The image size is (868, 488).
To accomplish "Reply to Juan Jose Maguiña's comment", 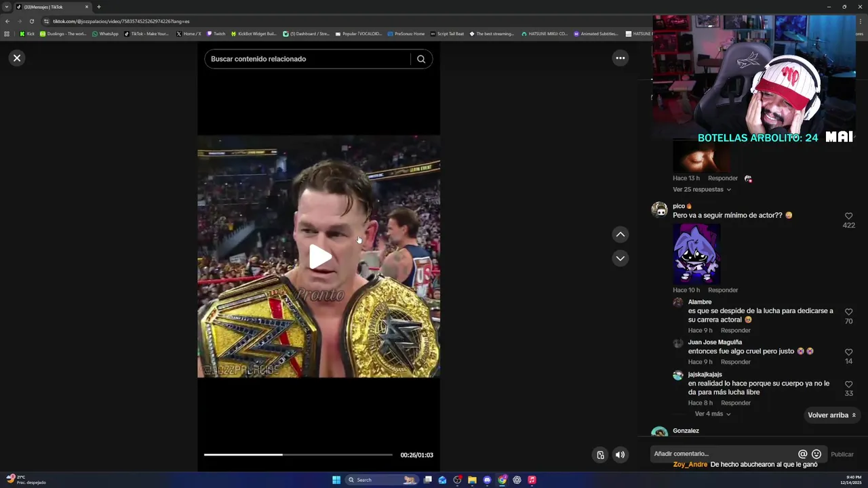I will 736,362.
